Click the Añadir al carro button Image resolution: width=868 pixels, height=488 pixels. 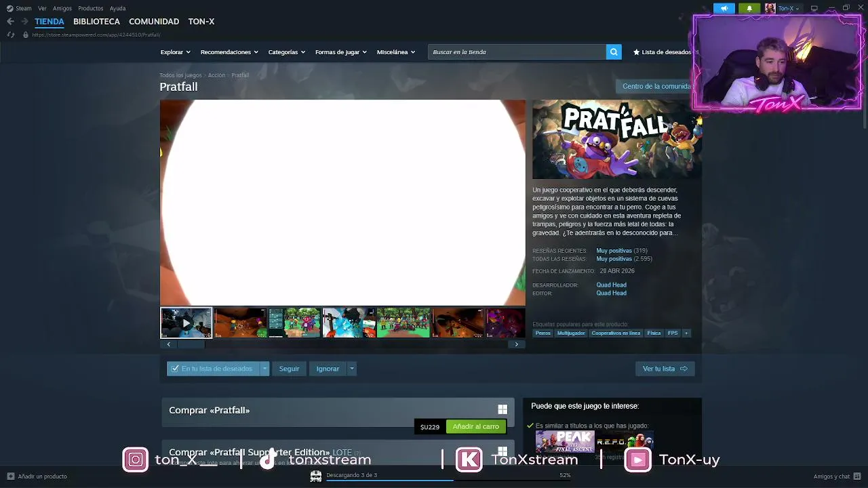[475, 426]
